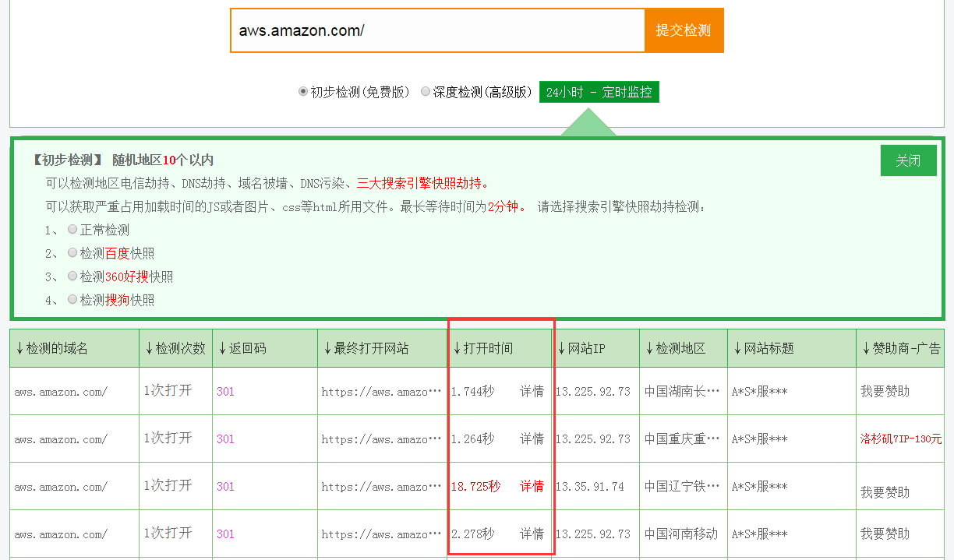
Task: Sort by 赞助商-广告 column header
Action: point(900,348)
